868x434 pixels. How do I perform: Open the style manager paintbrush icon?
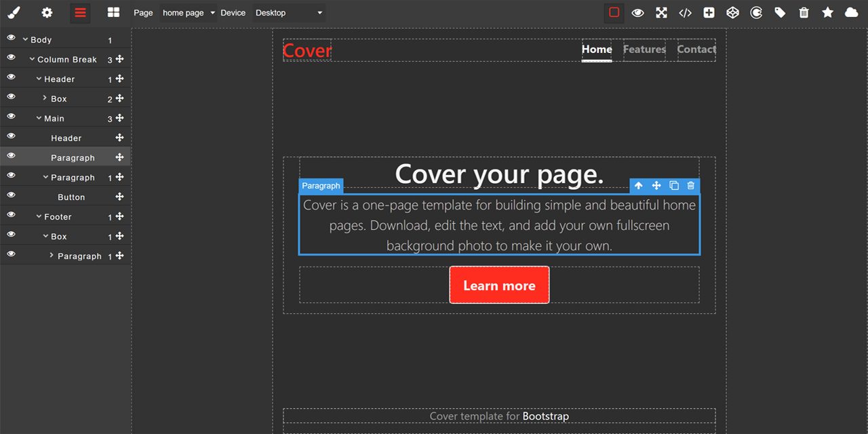[14, 12]
